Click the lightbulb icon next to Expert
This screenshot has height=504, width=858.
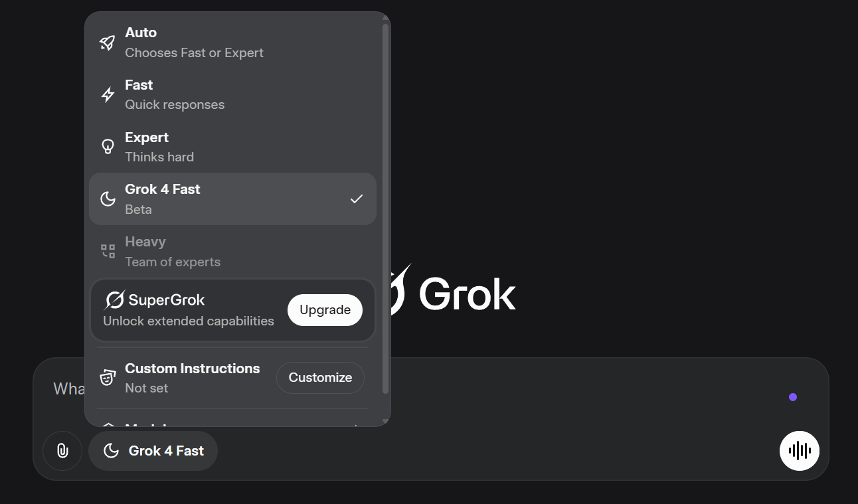point(108,147)
